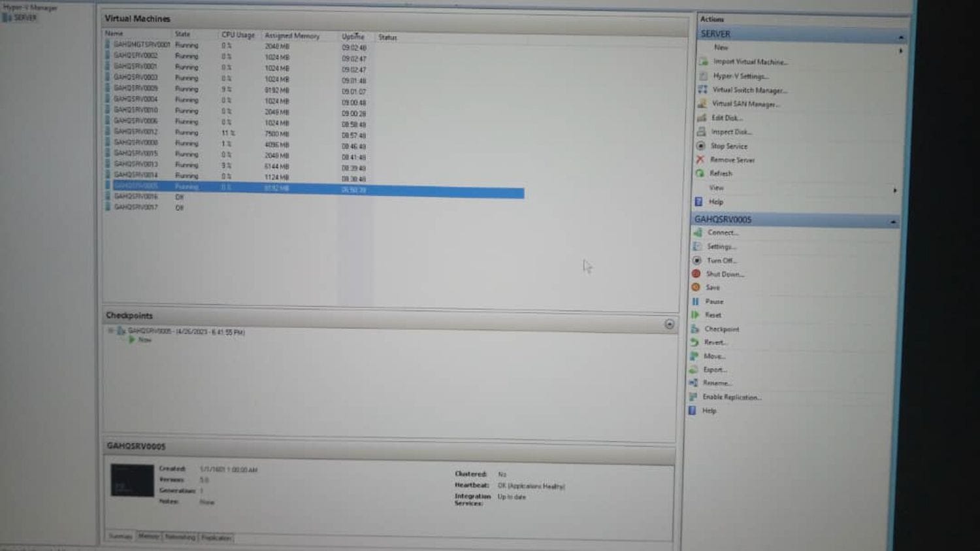Screen dimensions: 980x551
Task: Switch to the Replication tab
Action: coord(216,538)
